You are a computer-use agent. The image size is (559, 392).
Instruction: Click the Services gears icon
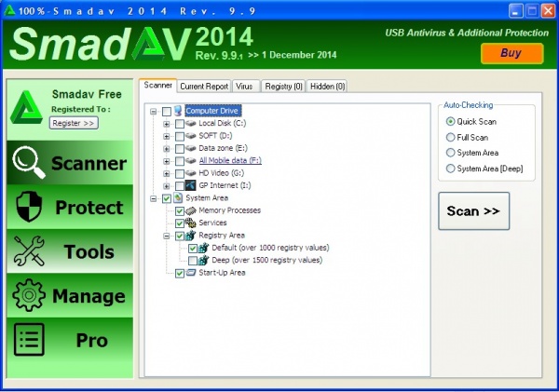tap(191, 223)
